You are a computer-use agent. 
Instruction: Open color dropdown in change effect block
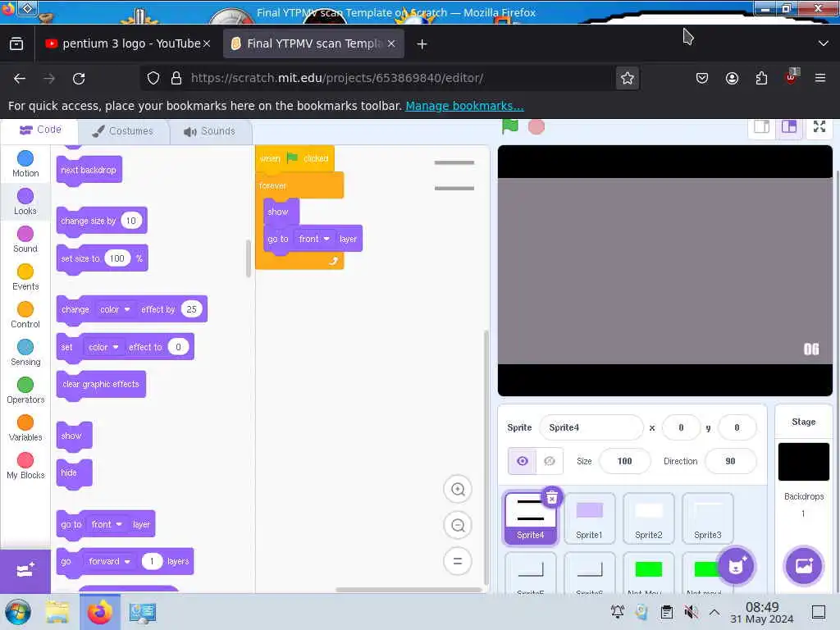115,309
